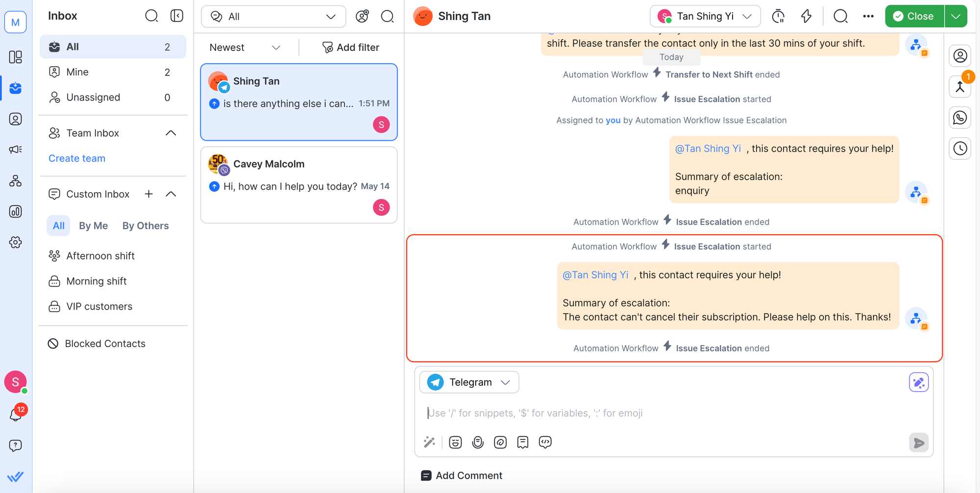The image size is (980, 493).
Task: Collapse the inbox side panel
Action: pos(177,16)
